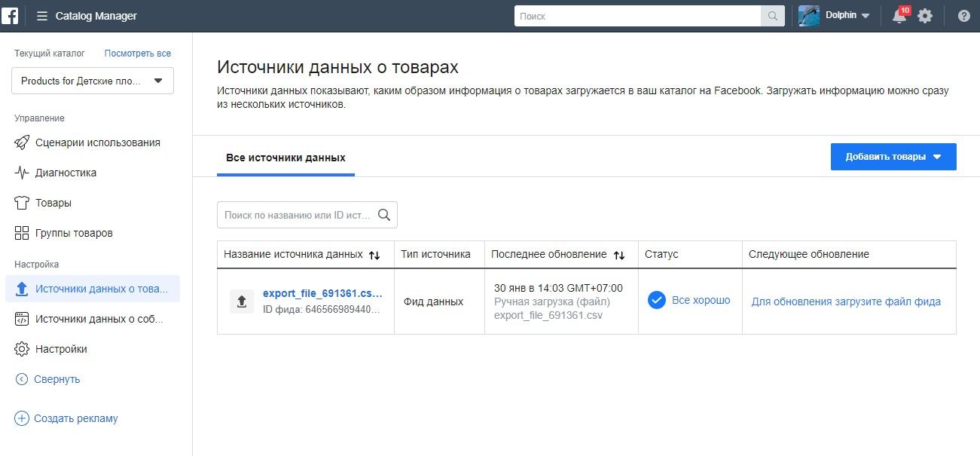Open Товары section
Viewport: 980px width, 456px height.
pos(53,203)
